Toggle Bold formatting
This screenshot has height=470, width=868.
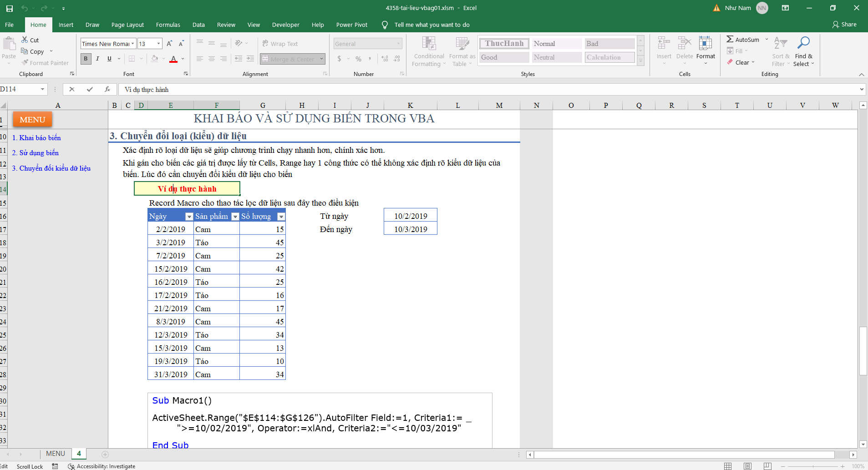pos(86,59)
